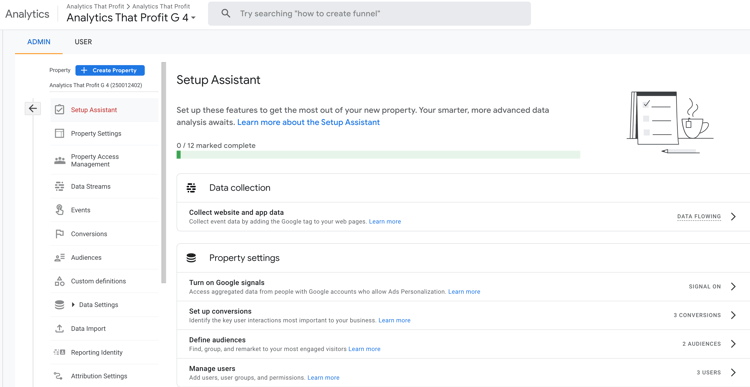Screen dimensions: 750x387
Task: Open the Manage users row chevron
Action: 733,373
